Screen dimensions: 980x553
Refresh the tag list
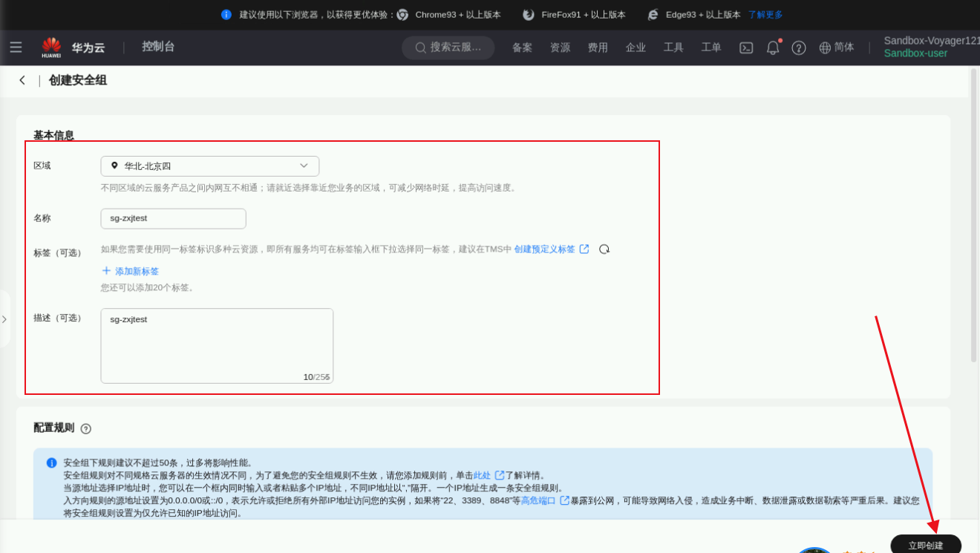point(604,249)
